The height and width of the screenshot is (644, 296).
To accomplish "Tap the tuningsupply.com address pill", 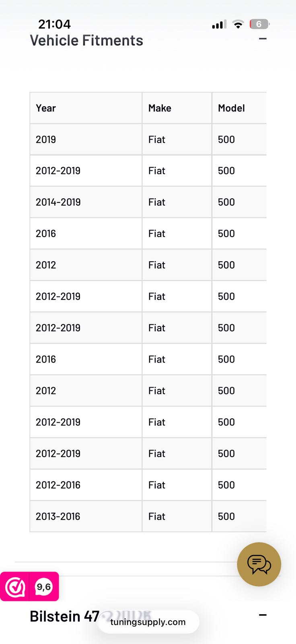I will 148,622.
